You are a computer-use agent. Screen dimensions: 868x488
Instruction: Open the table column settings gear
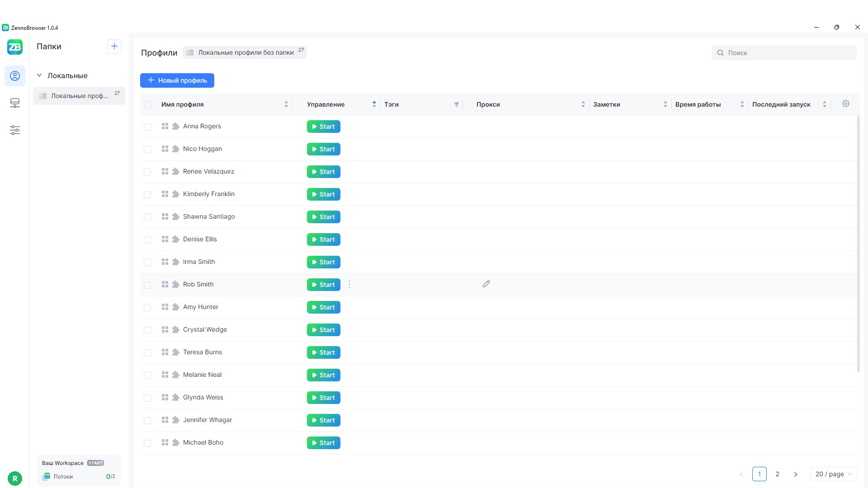click(846, 103)
